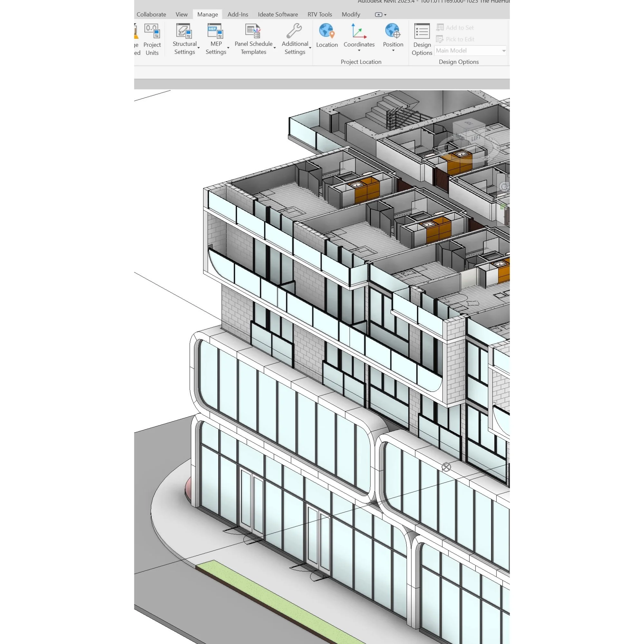Click the Pick to Edit button
The height and width of the screenshot is (644, 644).
click(455, 39)
